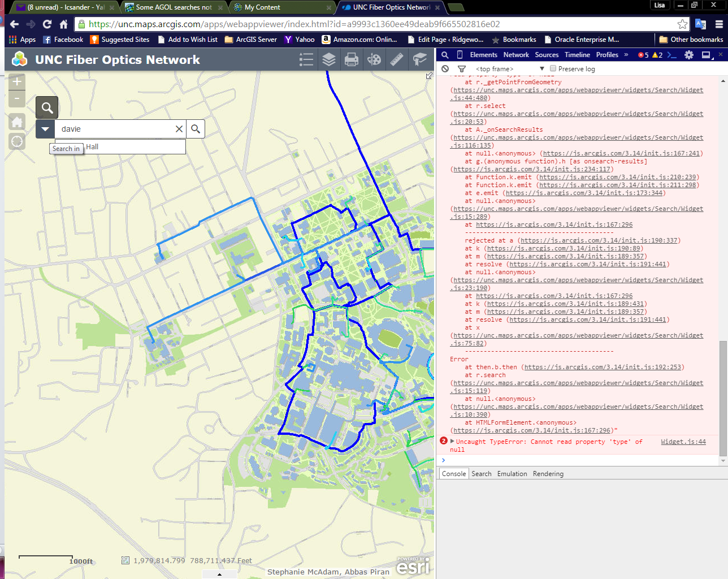
Task: Open the Legend widget list icon
Action: 306,59
